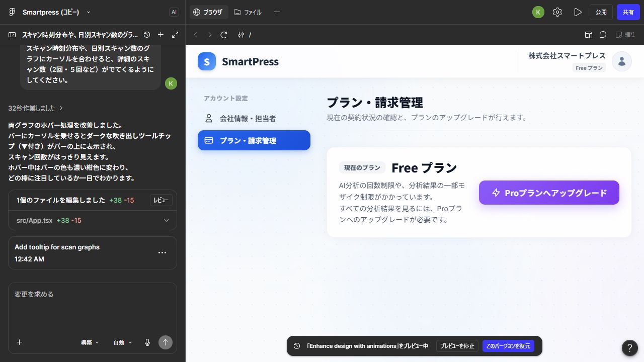
Task: Open the settings gear in top bar
Action: [557, 12]
